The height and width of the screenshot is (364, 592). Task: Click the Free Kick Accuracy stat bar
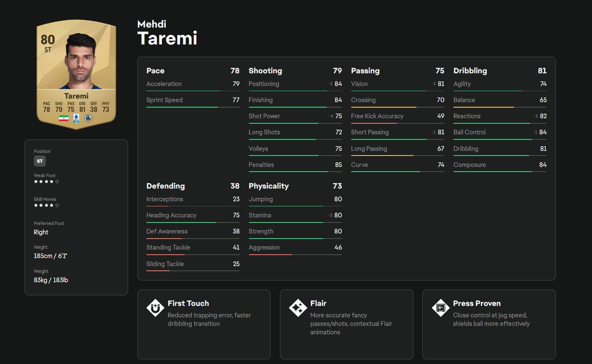point(397,123)
